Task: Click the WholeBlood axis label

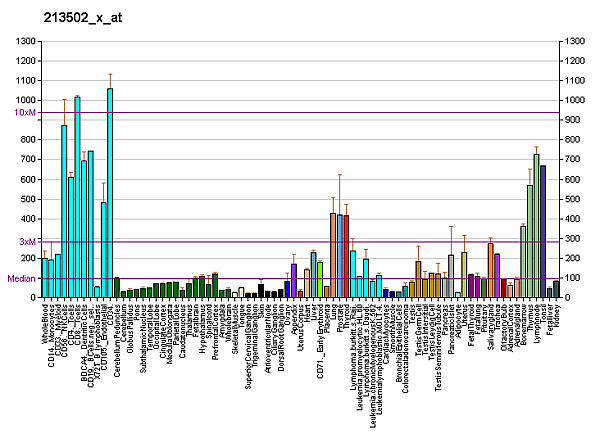Action: click(x=46, y=324)
